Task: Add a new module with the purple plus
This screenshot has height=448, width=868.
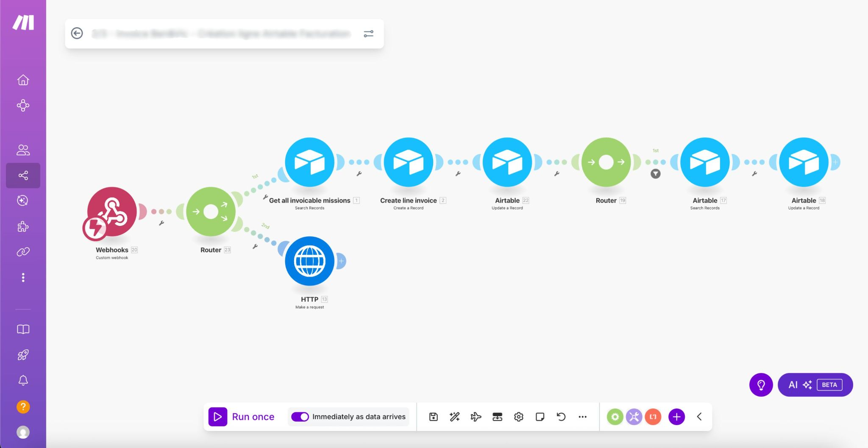Action: pos(676,417)
